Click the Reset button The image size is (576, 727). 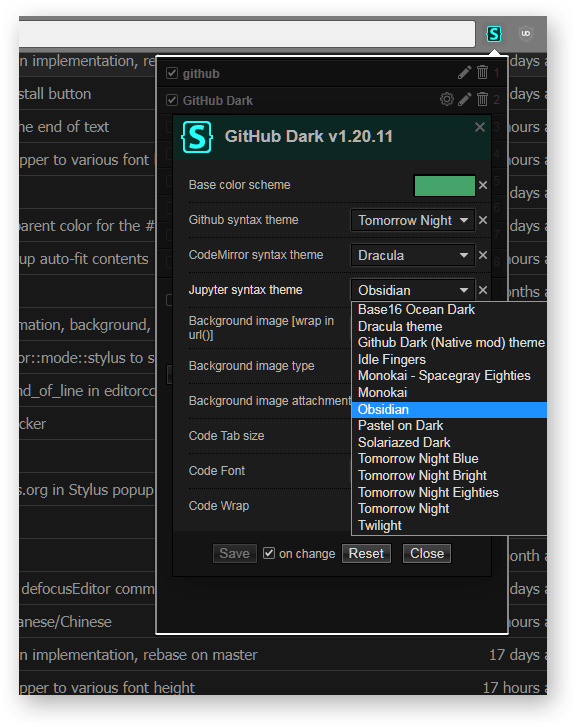pos(366,553)
